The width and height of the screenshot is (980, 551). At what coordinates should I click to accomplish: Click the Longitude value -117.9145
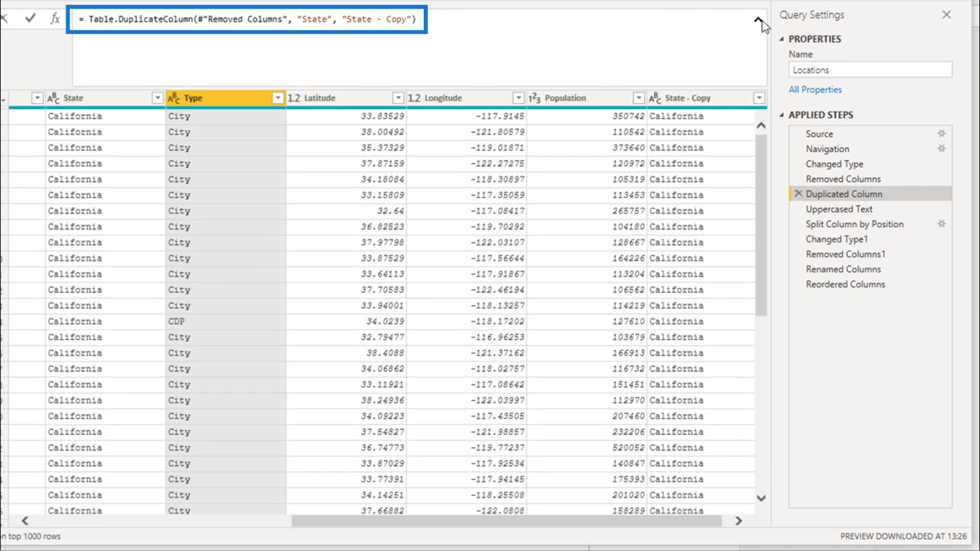500,116
